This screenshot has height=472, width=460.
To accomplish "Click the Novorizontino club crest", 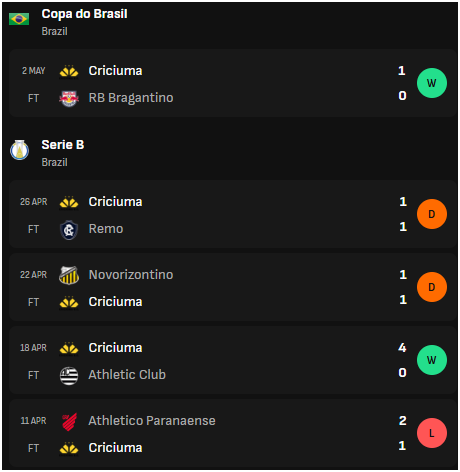I will pos(69,275).
